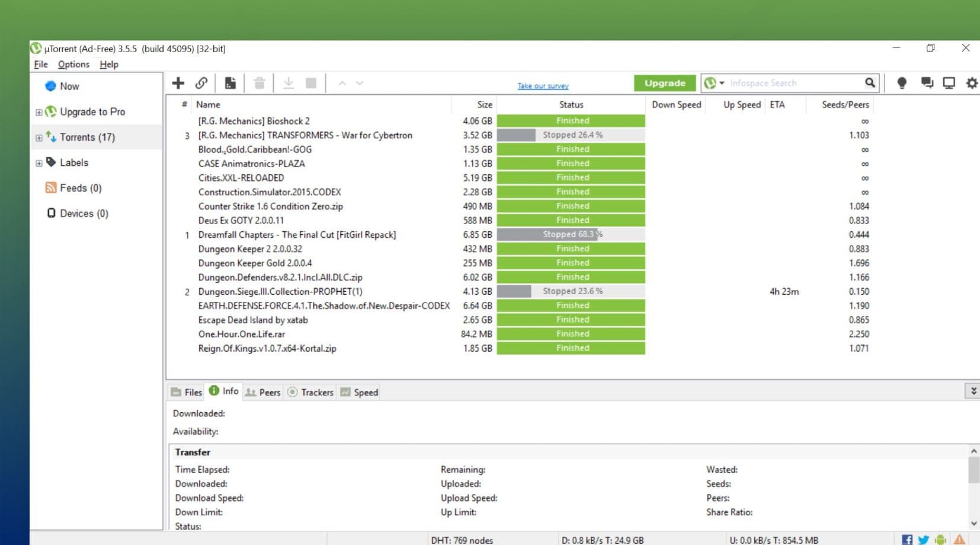Open the remote access computer icon
Image resolution: width=980 pixels, height=545 pixels.
point(949,83)
